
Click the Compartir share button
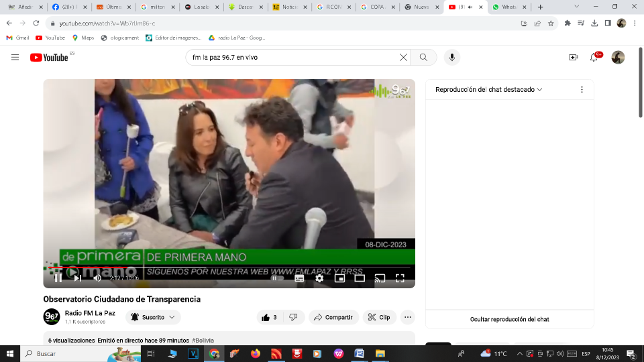[x=333, y=317]
